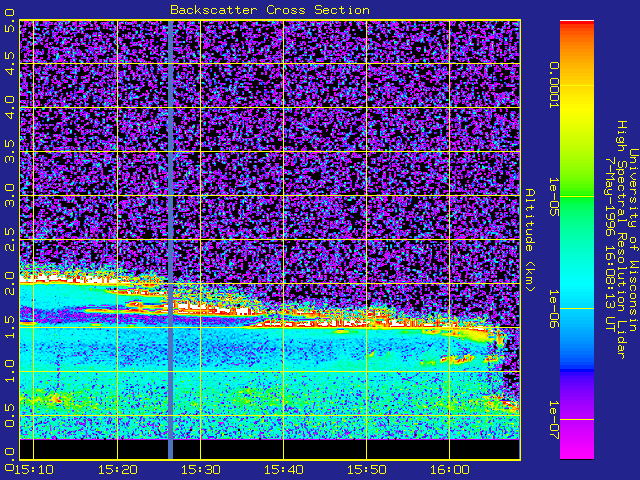
Task: Click the 3.5 altitude axis label
Action: [9, 151]
